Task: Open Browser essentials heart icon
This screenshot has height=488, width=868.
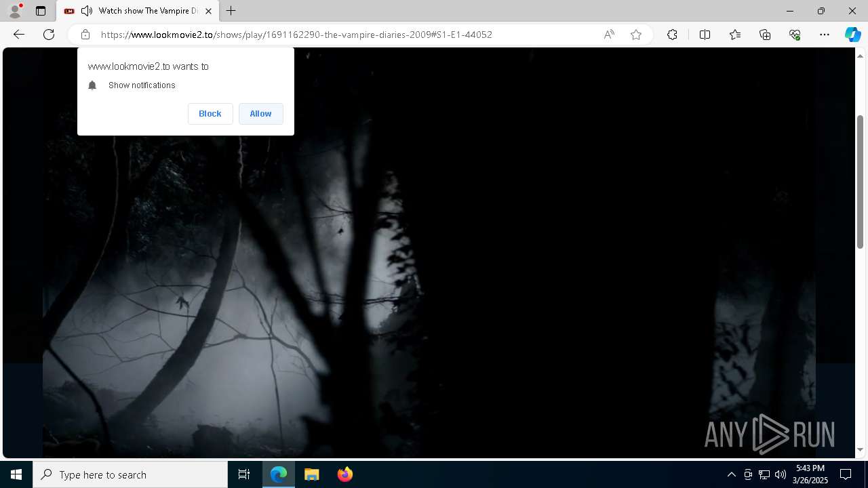Action: 795,35
